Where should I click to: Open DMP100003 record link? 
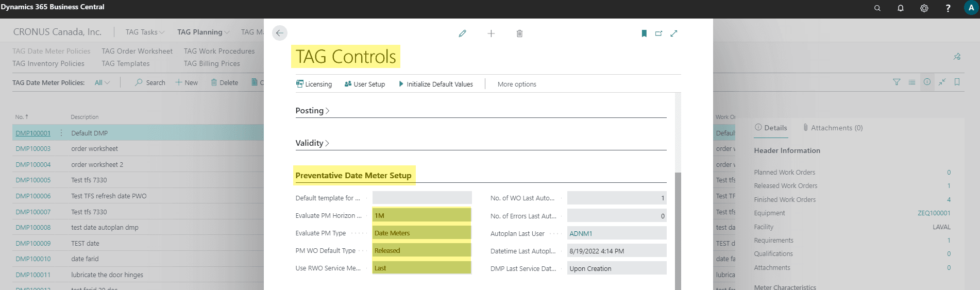(33, 148)
